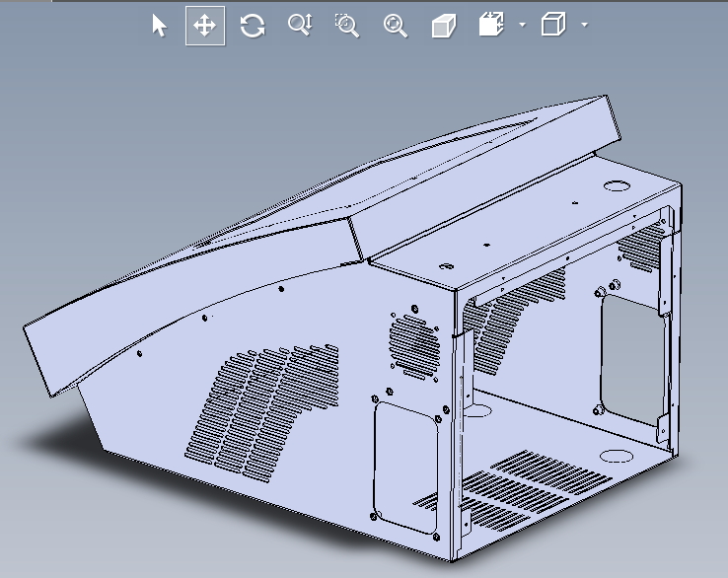Switch to solid shaded cube view
Viewport: 728px width, 578px height.
(444, 26)
